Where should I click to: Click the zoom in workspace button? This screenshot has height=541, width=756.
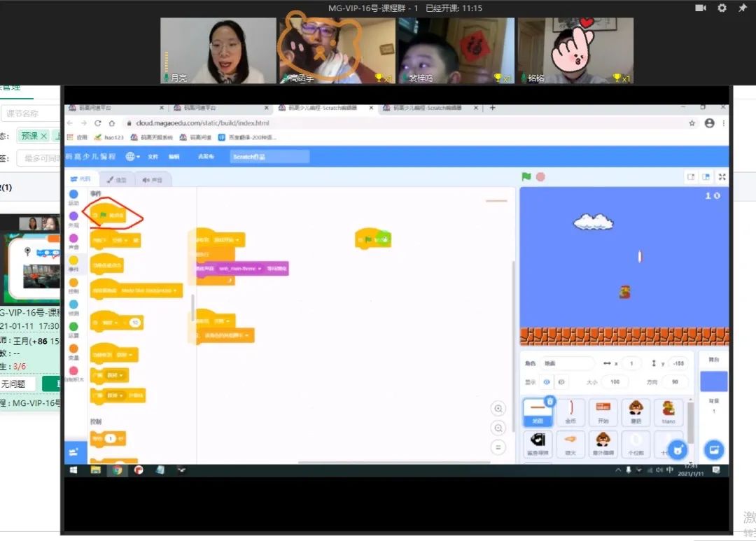tap(498, 409)
